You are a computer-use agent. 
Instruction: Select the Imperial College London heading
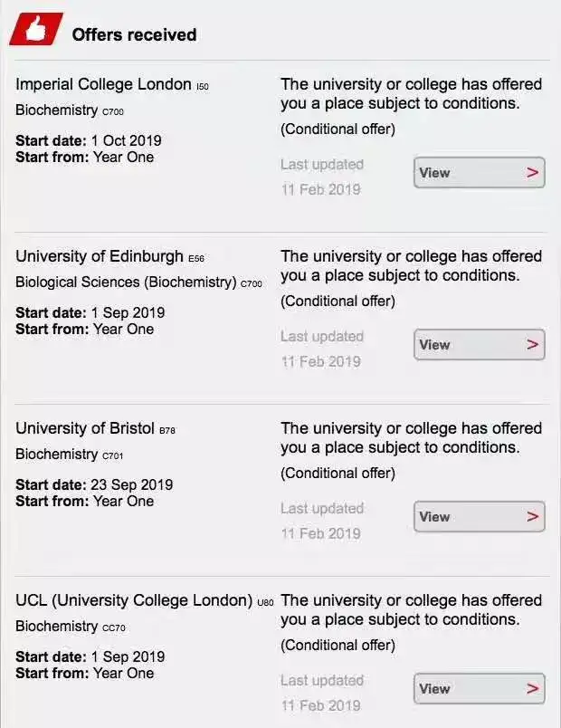(103, 84)
